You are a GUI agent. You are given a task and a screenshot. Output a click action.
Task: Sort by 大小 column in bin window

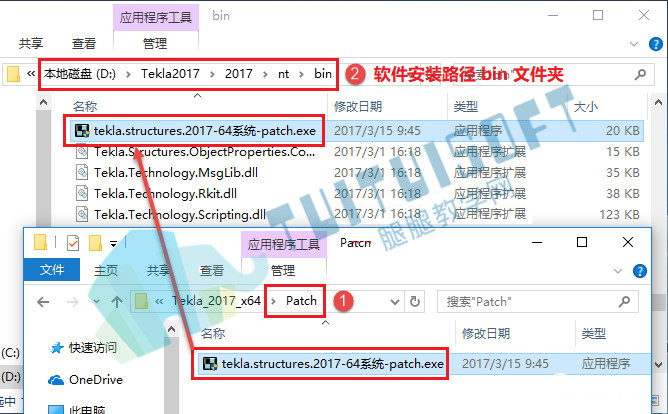(586, 106)
